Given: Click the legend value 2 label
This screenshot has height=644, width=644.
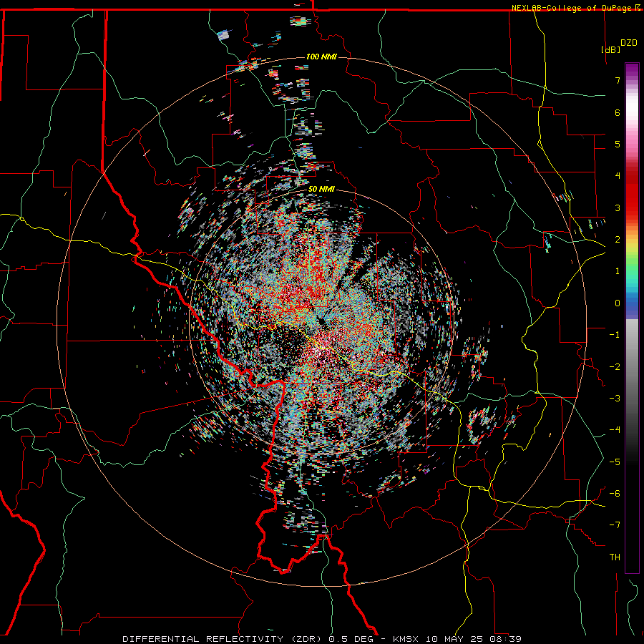Looking at the screenshot, I should tap(617, 240).
